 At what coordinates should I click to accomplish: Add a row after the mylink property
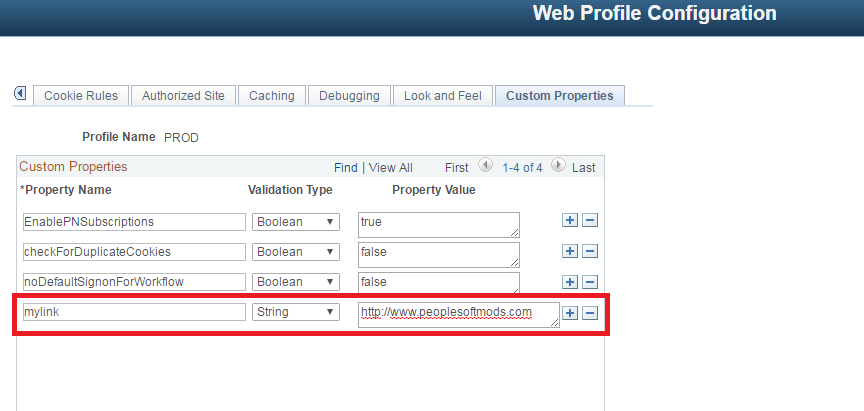pyautogui.click(x=569, y=313)
